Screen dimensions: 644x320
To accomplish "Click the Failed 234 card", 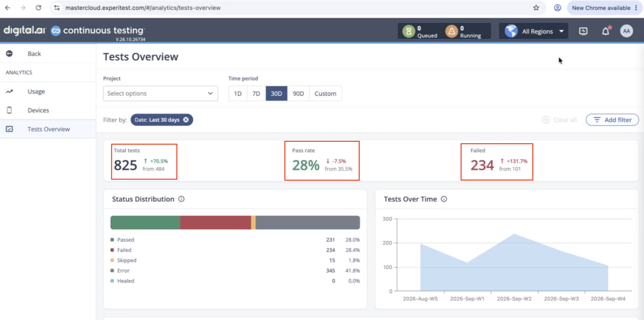I will (x=497, y=162).
